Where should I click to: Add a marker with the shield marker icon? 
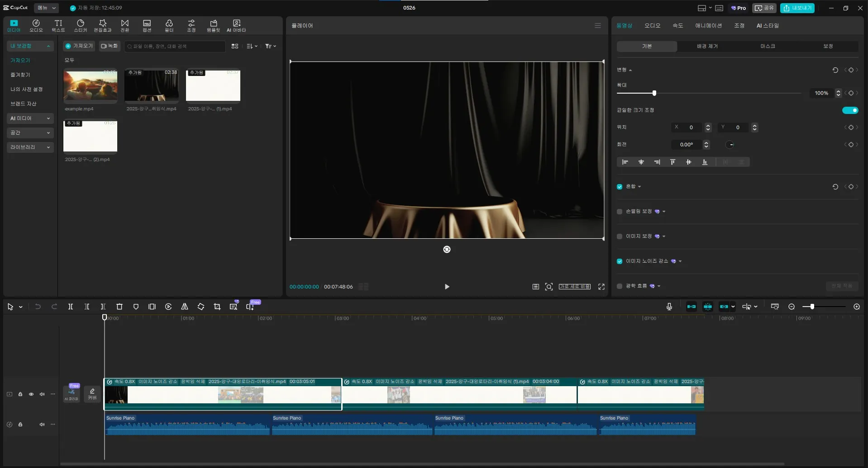coord(136,307)
